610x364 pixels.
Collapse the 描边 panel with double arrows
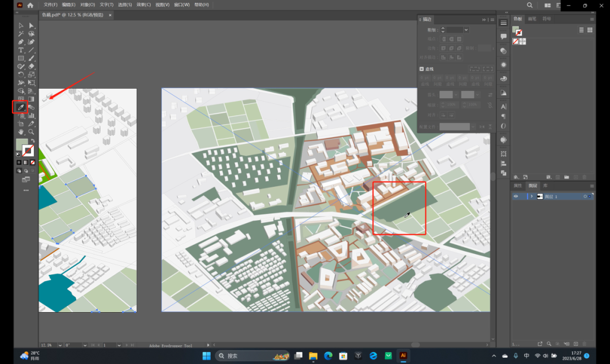484,19
